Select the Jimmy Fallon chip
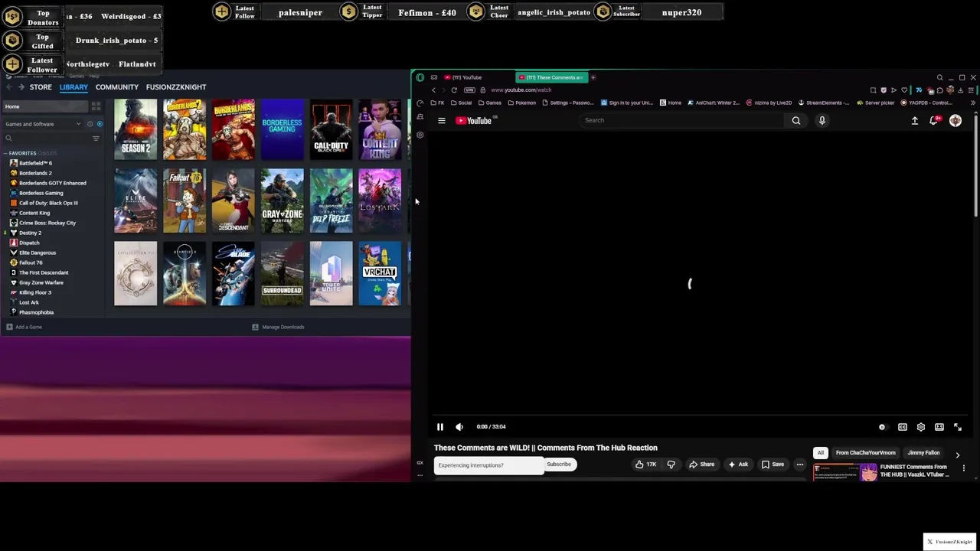980x551 pixels. pos(923,453)
